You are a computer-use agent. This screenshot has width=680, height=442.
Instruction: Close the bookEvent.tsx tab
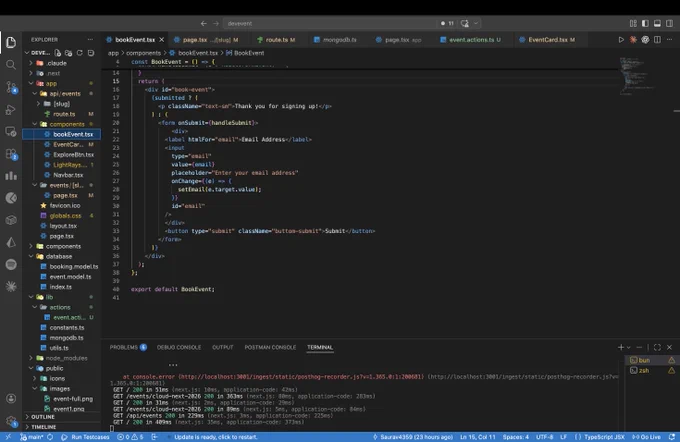click(162, 39)
